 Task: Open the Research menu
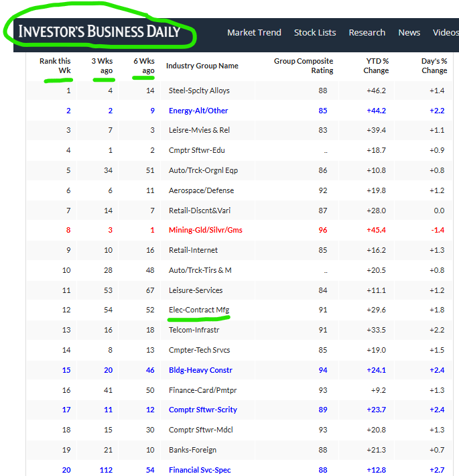(x=367, y=32)
